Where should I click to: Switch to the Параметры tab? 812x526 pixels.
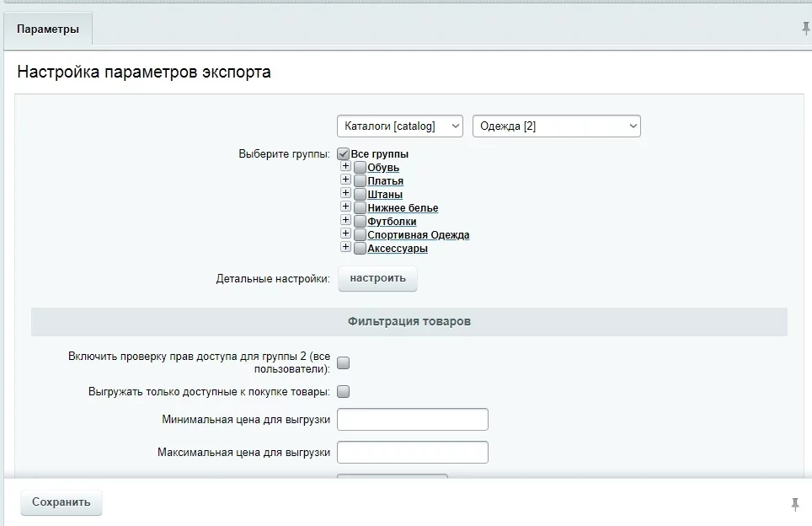(48, 30)
